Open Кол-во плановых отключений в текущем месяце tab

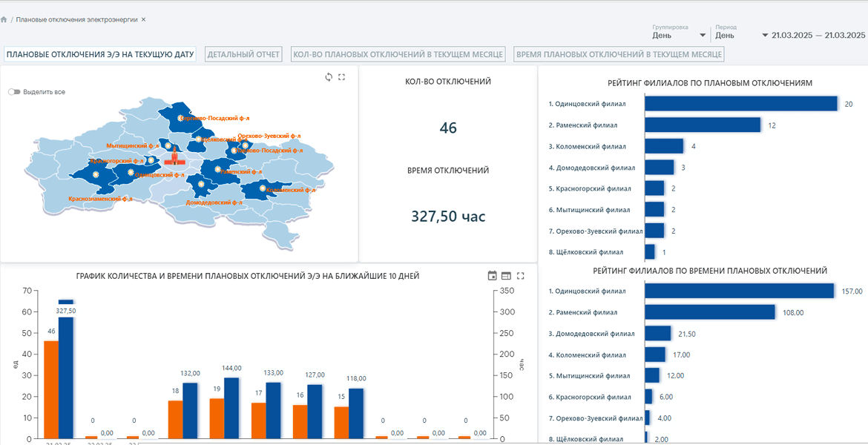(x=398, y=54)
